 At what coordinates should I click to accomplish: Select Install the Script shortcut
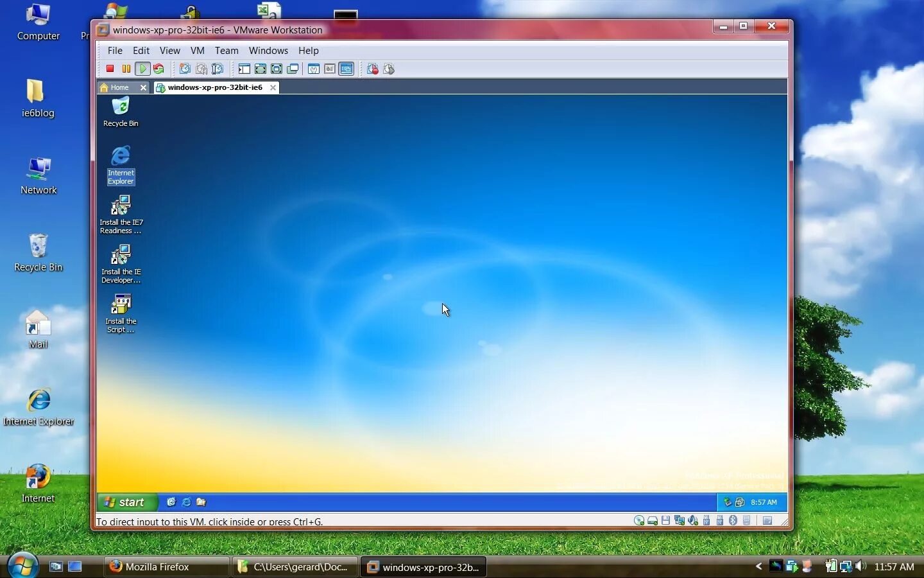(121, 313)
